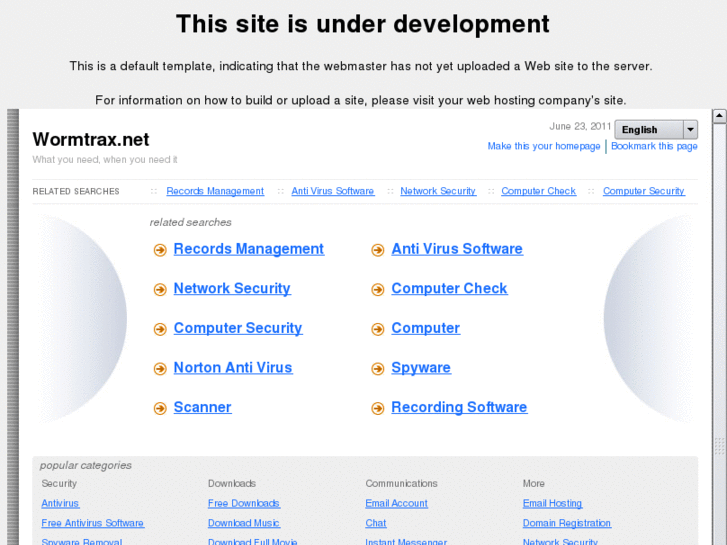
Task: Open the large Computer Security link
Action: coord(238,328)
